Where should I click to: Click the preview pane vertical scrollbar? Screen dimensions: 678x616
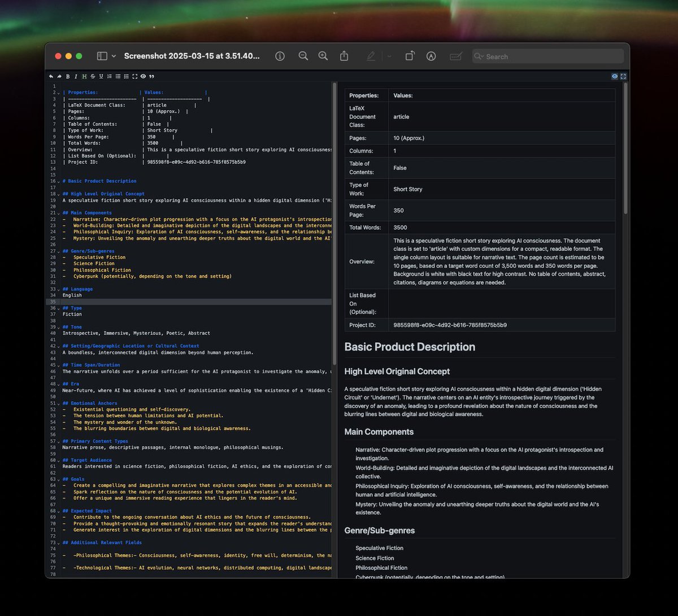[625, 148]
